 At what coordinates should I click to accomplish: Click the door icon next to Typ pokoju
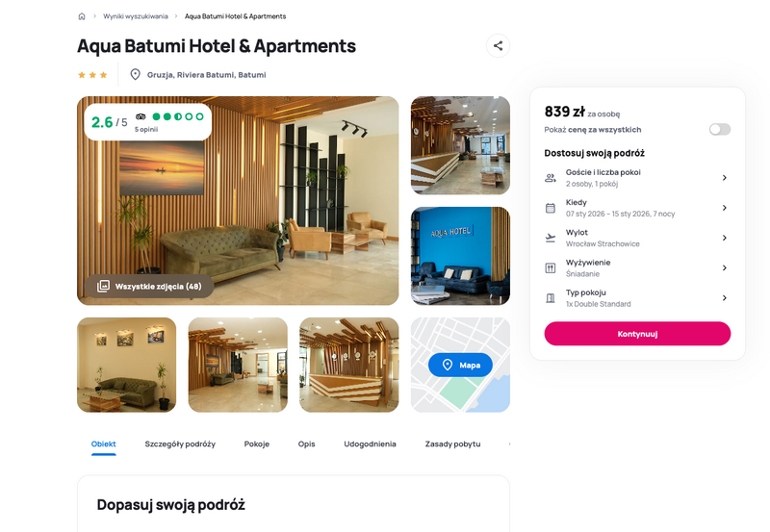coord(551,298)
